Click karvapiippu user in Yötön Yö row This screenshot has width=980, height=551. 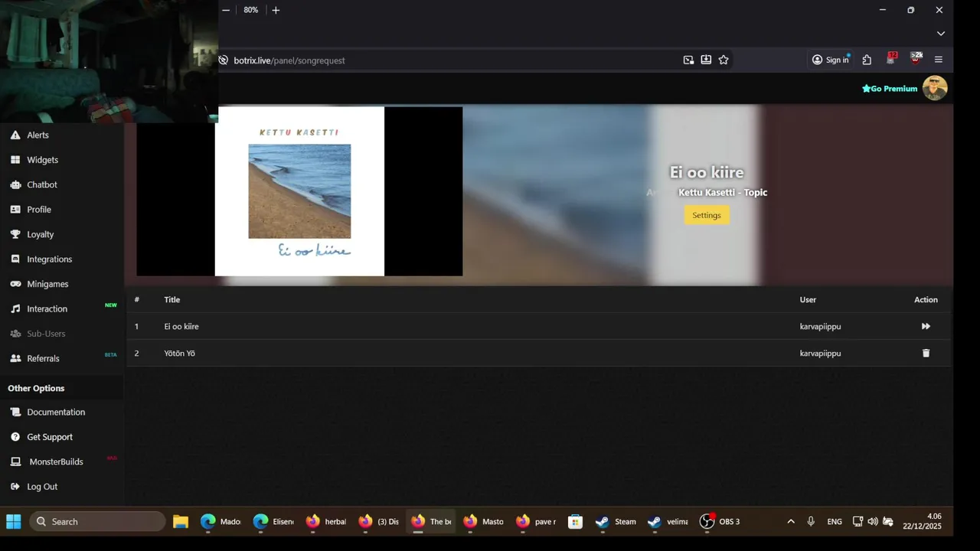pos(820,354)
